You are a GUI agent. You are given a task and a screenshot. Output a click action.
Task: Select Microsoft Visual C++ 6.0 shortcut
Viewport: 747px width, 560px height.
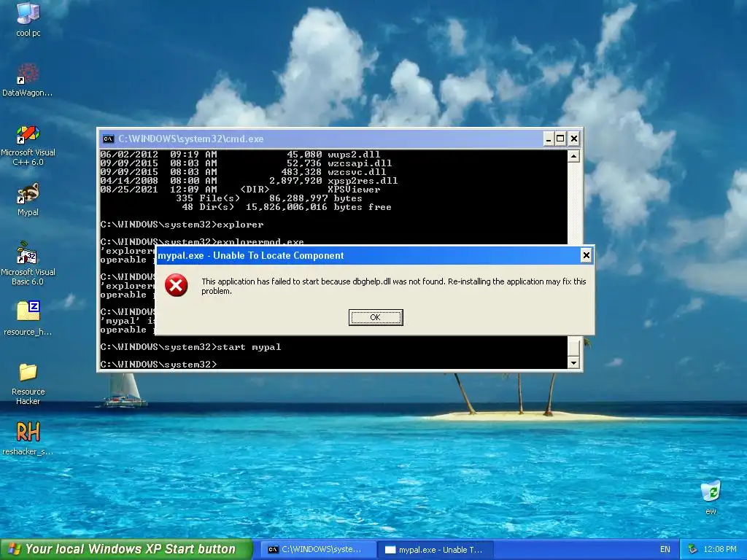(x=28, y=145)
